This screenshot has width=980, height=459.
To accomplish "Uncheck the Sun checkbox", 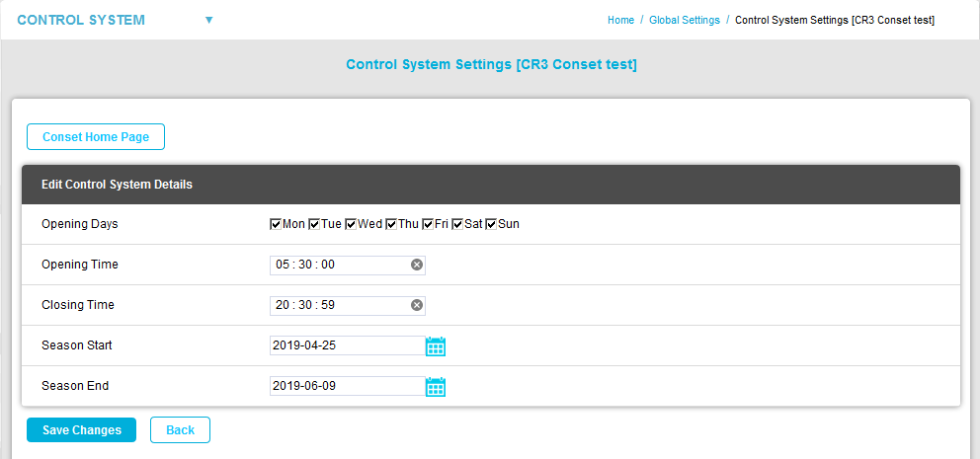I will [491, 224].
